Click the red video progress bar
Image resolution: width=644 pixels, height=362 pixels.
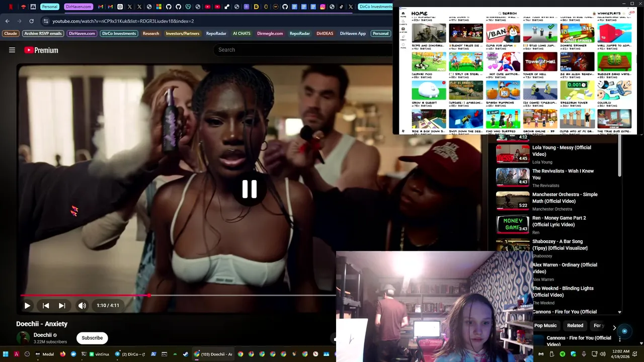tap(85, 295)
